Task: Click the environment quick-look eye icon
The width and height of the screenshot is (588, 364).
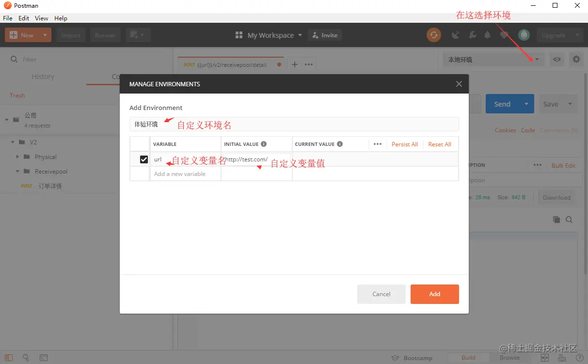Action: (x=557, y=59)
